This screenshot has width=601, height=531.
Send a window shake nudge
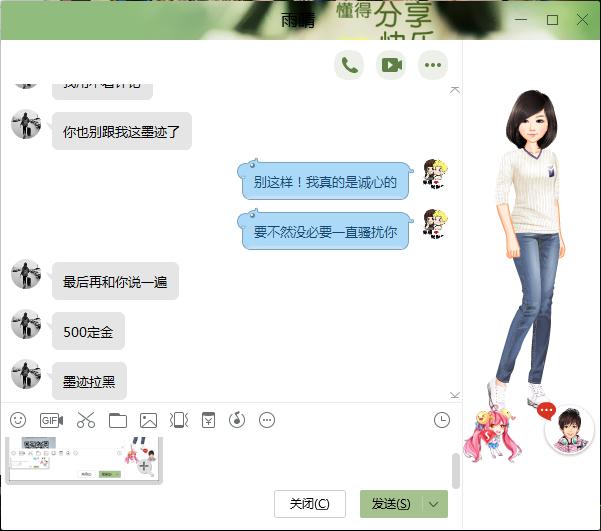point(179,420)
